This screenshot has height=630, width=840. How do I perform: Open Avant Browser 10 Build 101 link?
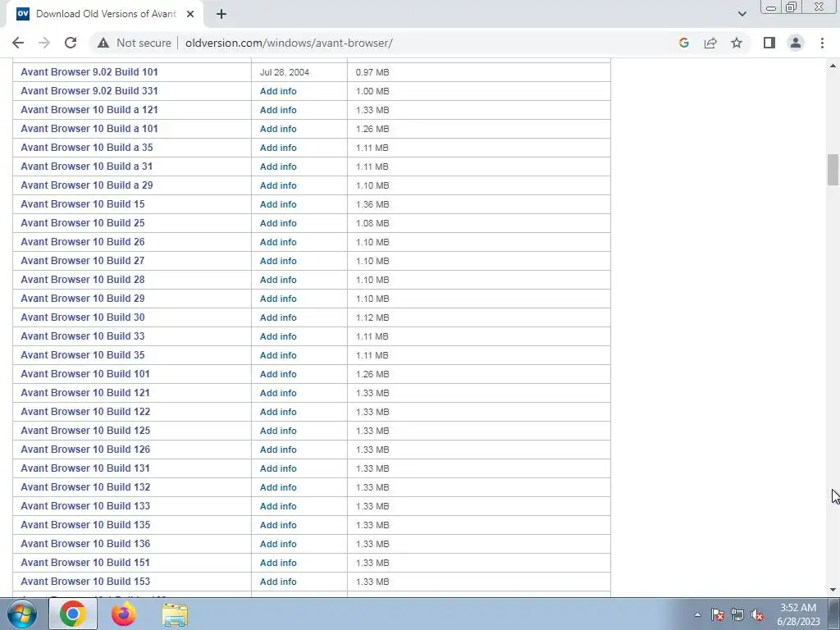point(85,373)
